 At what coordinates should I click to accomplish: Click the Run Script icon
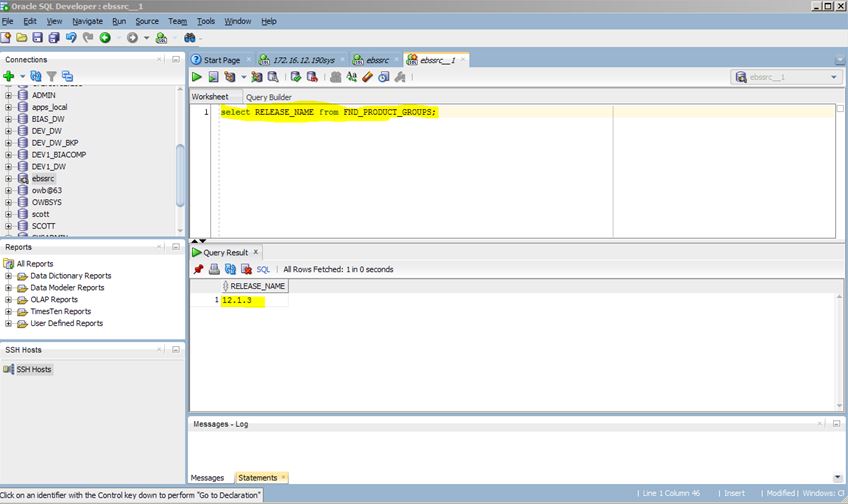[x=214, y=77]
